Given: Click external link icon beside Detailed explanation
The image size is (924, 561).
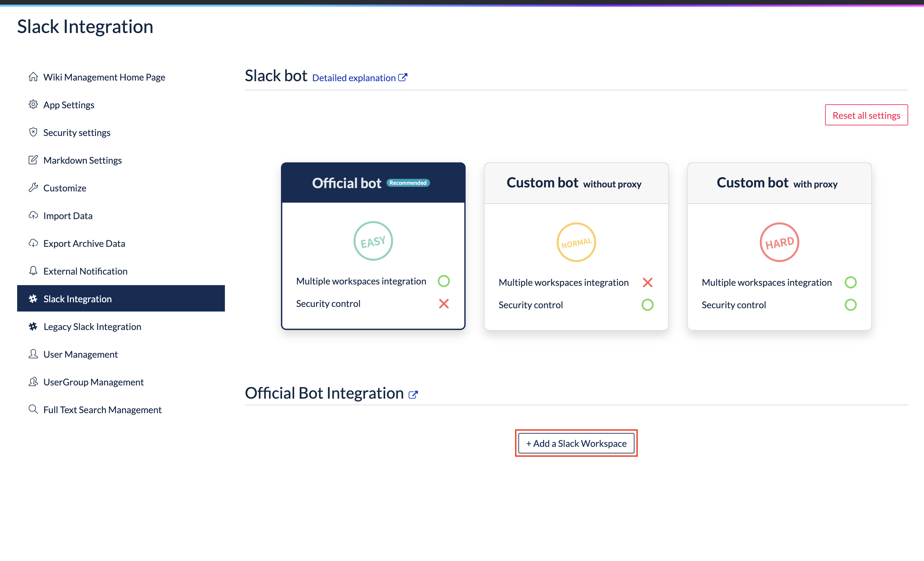Looking at the screenshot, I should click(x=402, y=77).
